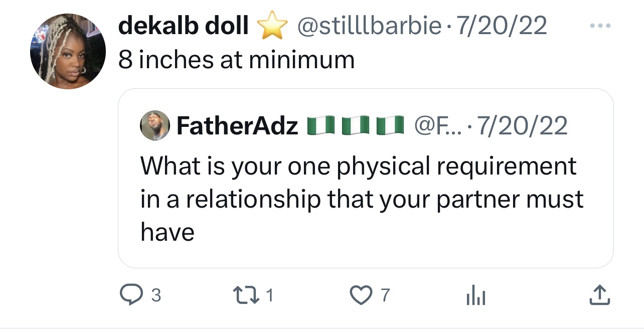Viewport: 644px width, 332px height.
Task: Click the quoted tweet's 7/20/22 date
Action: [x=524, y=126]
